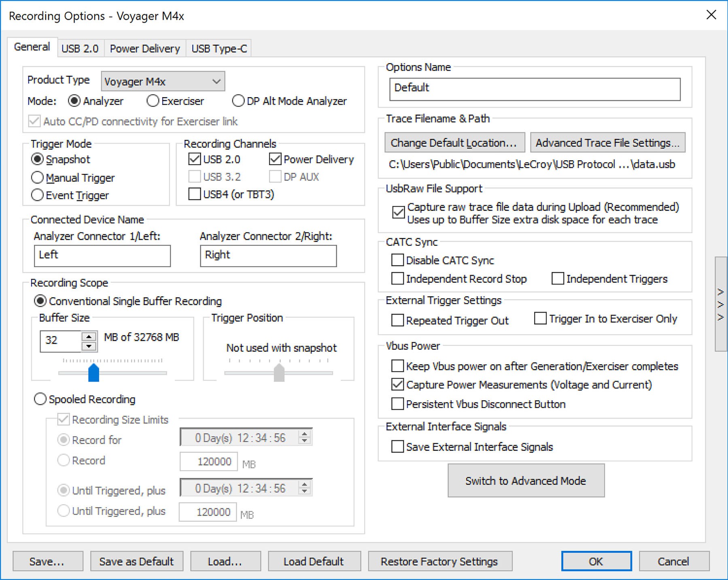Image resolution: width=728 pixels, height=580 pixels.
Task: Click the Buffer Size slider thumb
Action: [93, 372]
